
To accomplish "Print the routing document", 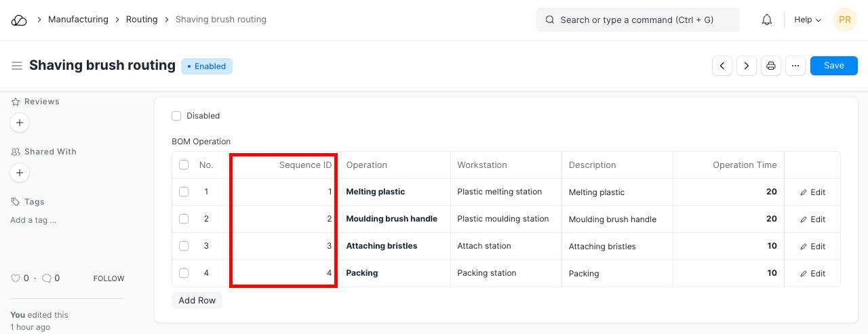I will 771,66.
